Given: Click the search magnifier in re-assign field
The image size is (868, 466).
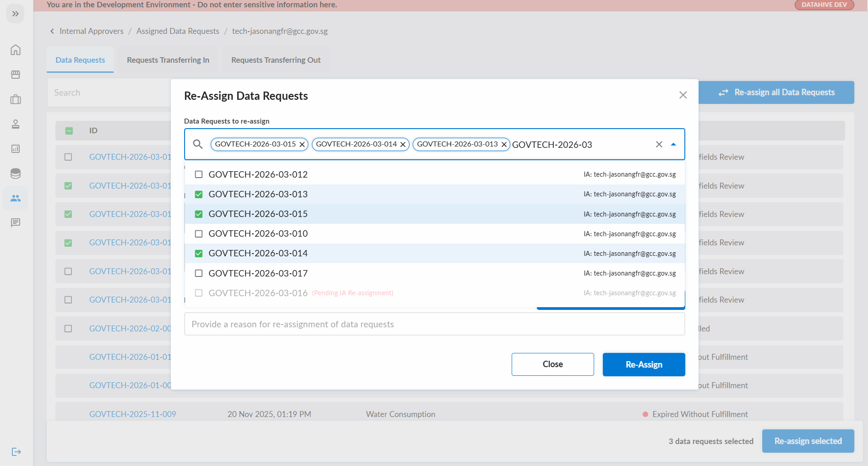Looking at the screenshot, I should coord(198,144).
